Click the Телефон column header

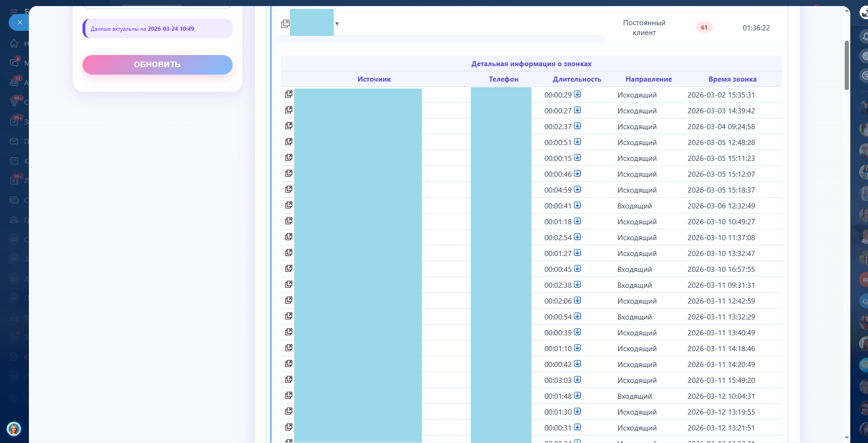503,79
